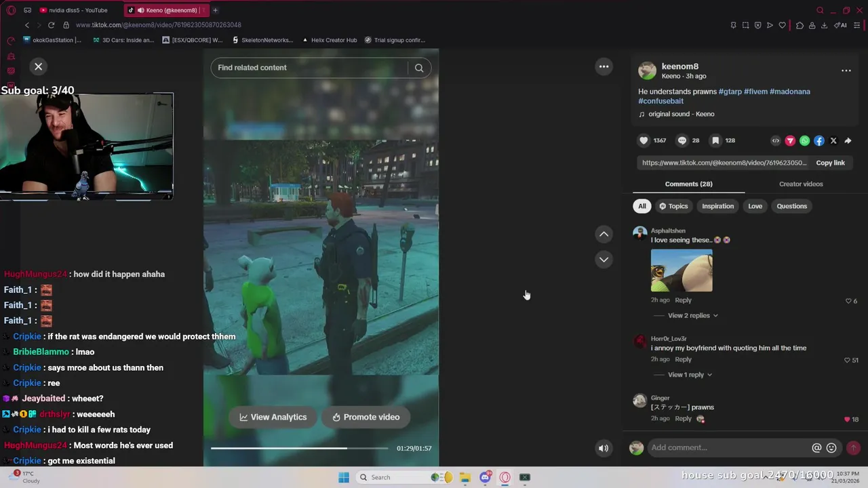Open the video player three-dots menu
The height and width of the screenshot is (488, 868).
tap(604, 66)
